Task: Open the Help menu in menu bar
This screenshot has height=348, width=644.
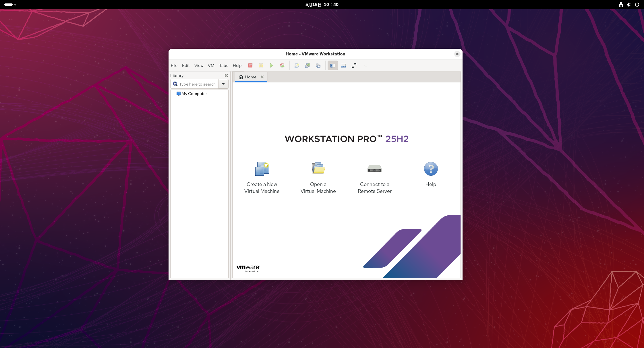Action: (x=237, y=65)
